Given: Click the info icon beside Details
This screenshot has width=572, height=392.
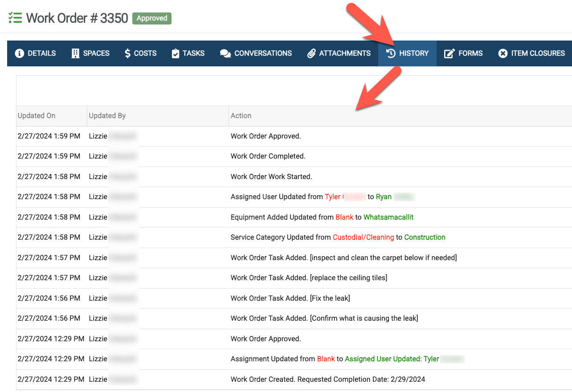Looking at the screenshot, I should pyautogui.click(x=19, y=53).
